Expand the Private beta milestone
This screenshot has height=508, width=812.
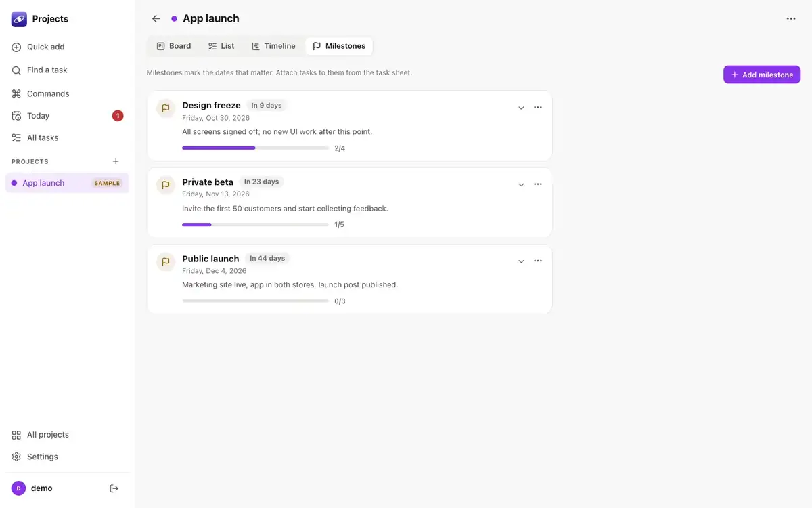click(521, 184)
